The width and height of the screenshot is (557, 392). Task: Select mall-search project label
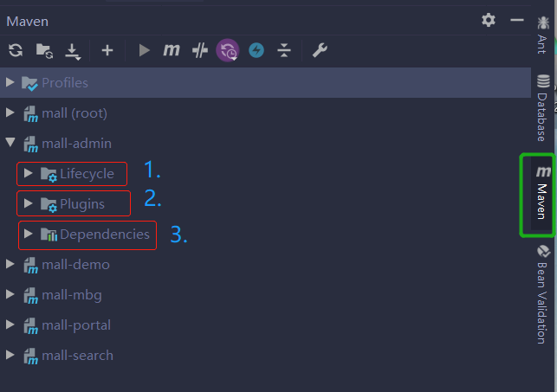(77, 356)
